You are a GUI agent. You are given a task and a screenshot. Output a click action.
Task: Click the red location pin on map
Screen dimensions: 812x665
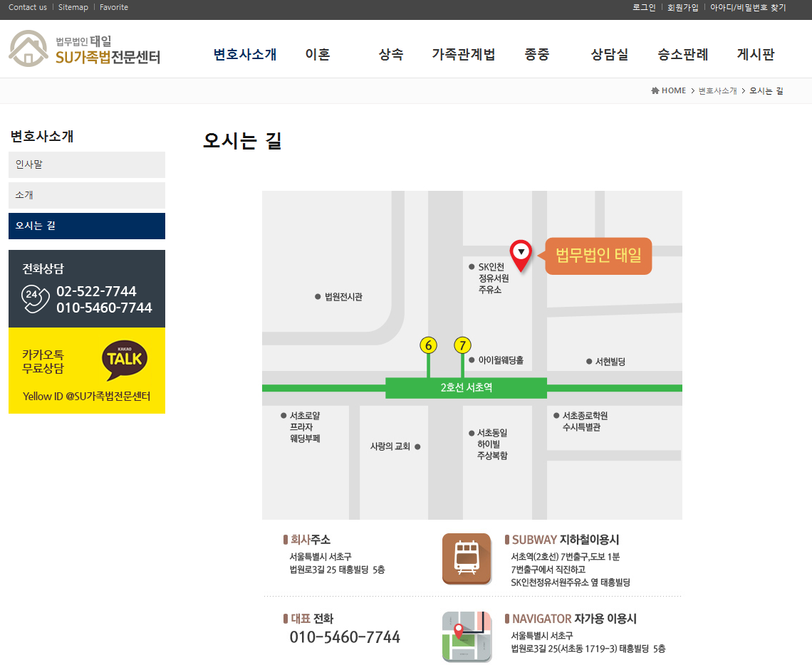[521, 255]
